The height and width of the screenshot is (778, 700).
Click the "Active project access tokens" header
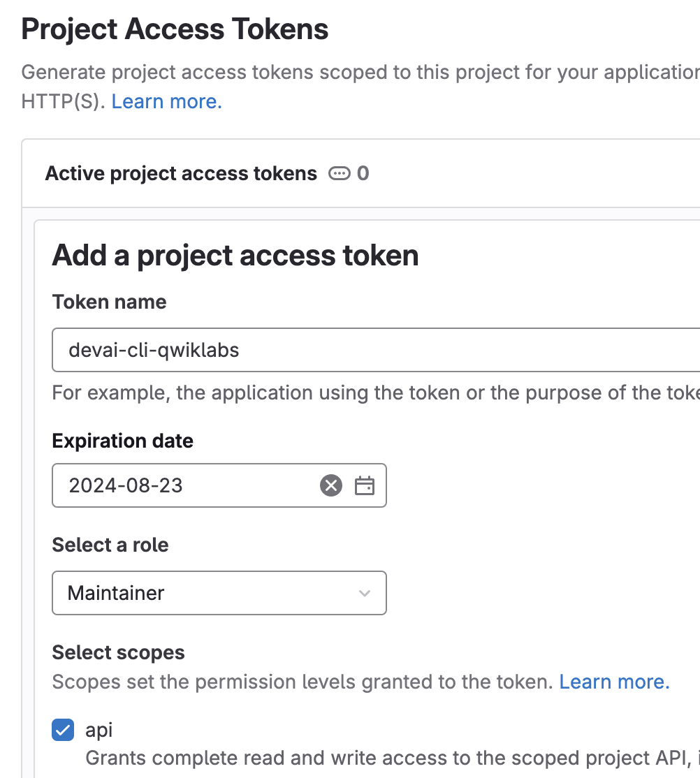(x=181, y=173)
